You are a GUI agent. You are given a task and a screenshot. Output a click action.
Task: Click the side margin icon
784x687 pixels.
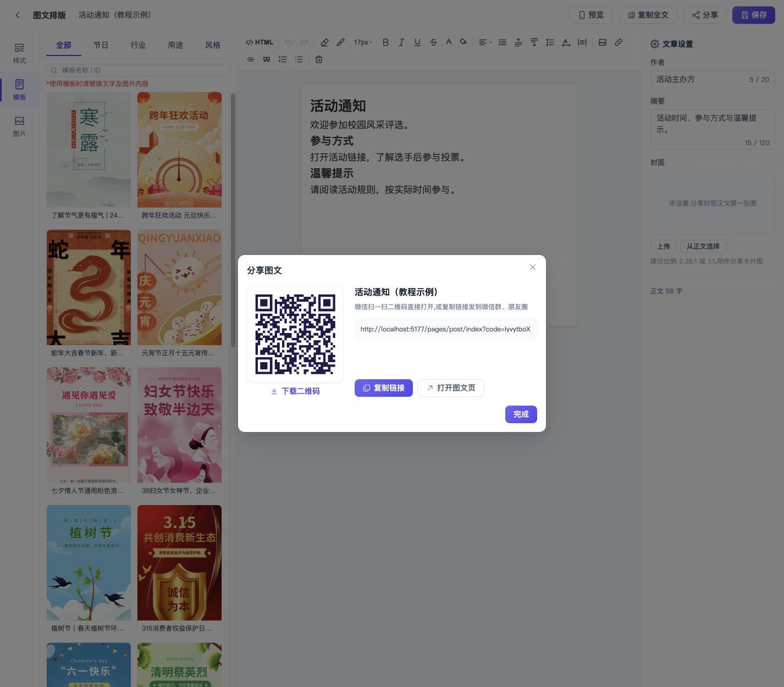tap(582, 42)
